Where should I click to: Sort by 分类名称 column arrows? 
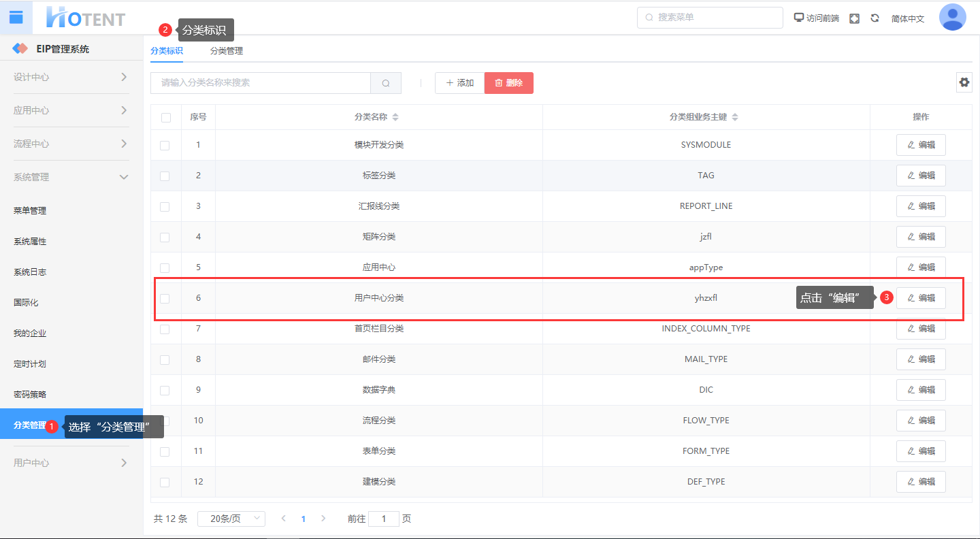click(395, 117)
